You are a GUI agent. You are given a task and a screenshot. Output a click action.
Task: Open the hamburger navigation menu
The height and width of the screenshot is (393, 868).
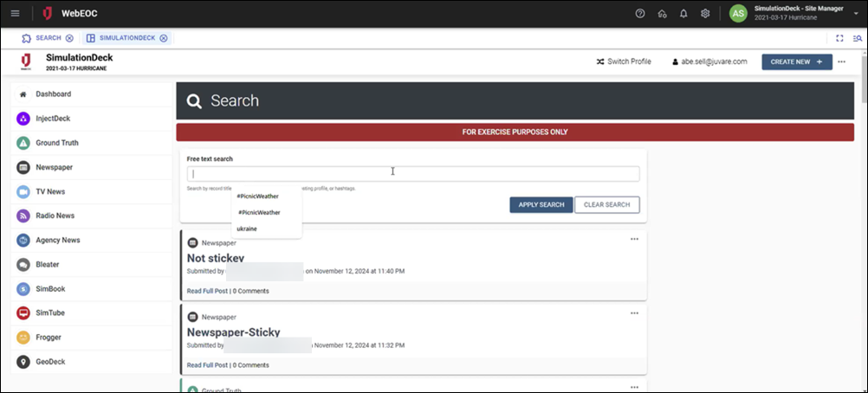tap(16, 13)
